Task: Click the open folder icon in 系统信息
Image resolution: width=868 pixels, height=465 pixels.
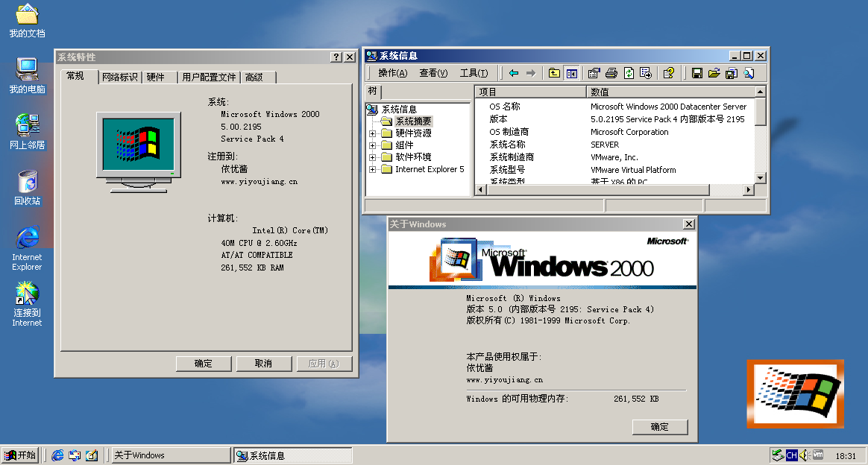Action: coord(714,73)
